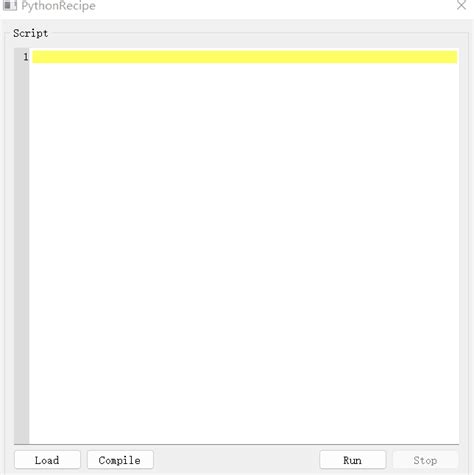Compile the script with the Compile button

120,460
